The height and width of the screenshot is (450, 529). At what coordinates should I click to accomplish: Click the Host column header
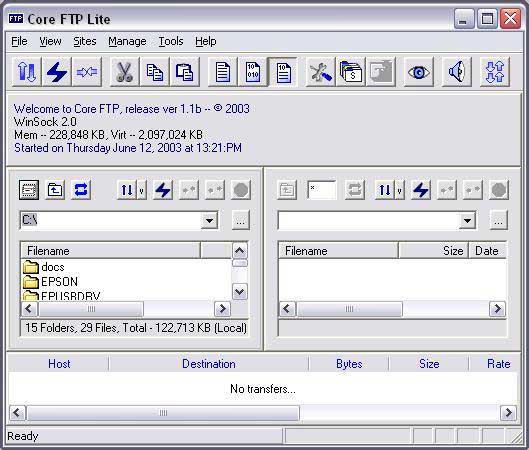tap(59, 364)
